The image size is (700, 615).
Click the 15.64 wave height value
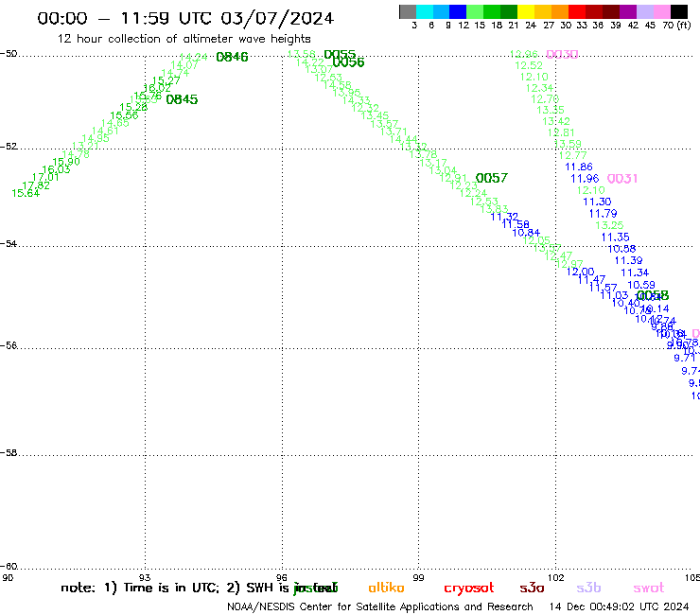(26, 193)
